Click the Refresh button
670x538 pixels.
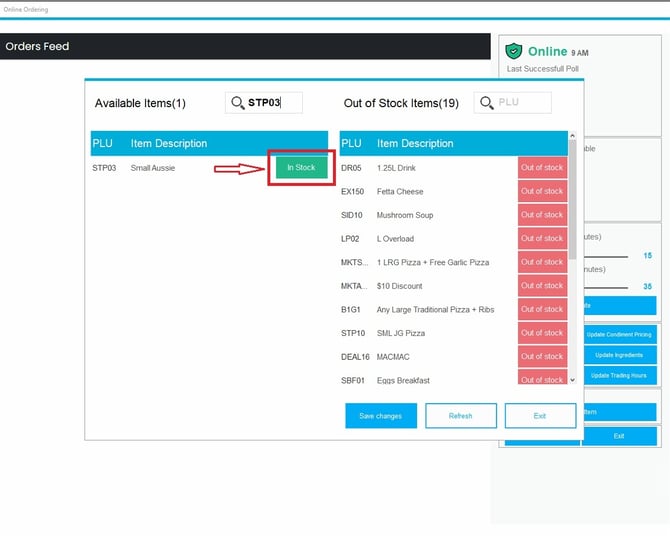[x=461, y=416]
